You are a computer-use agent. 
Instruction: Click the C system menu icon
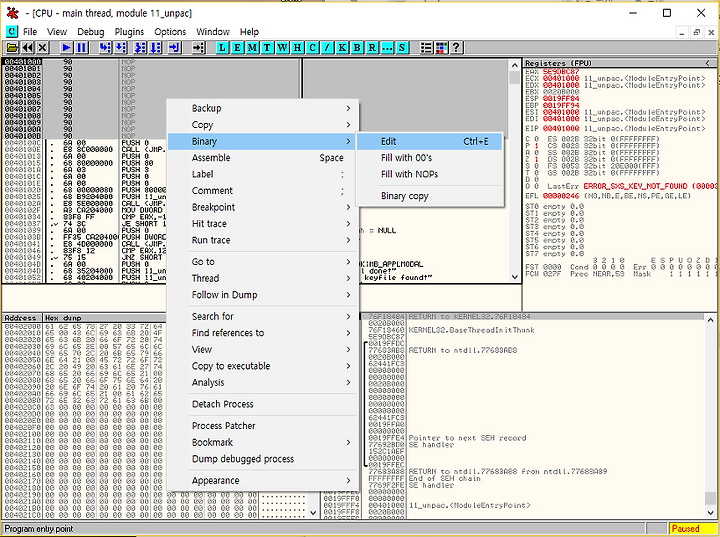(11, 31)
